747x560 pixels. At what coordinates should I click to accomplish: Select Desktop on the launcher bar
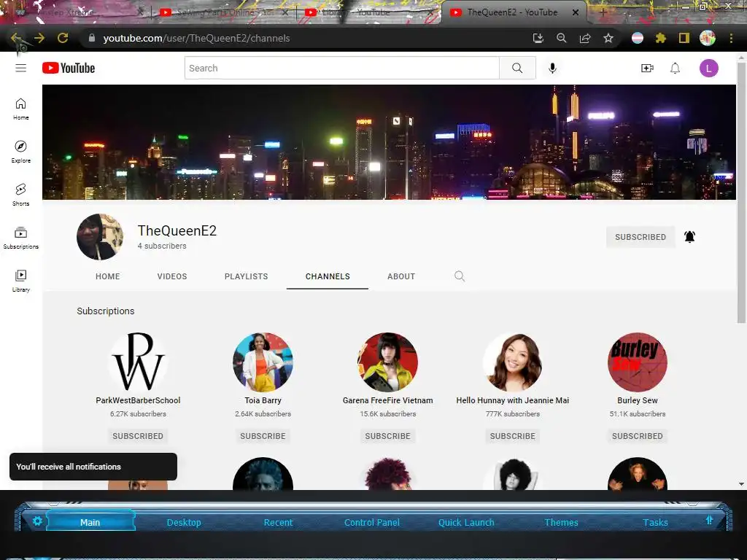click(x=184, y=522)
